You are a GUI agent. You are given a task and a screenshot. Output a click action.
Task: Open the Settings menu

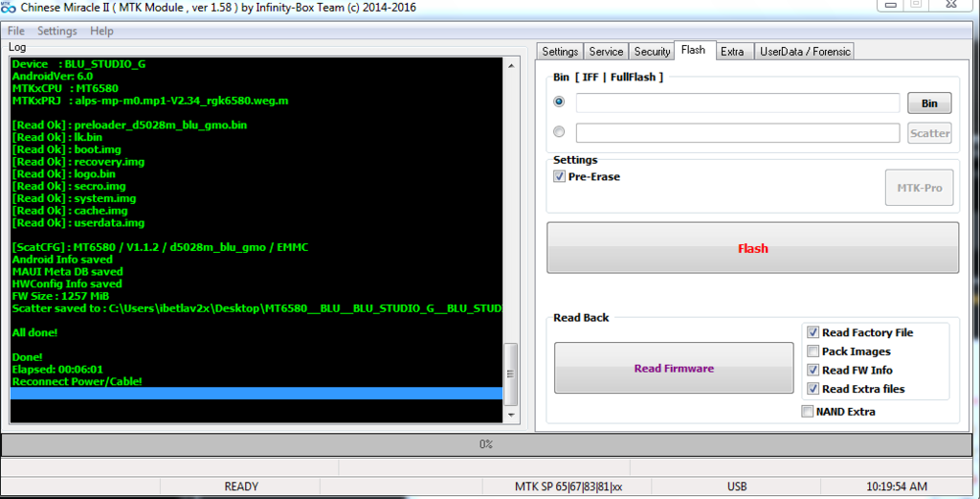pos(56,31)
